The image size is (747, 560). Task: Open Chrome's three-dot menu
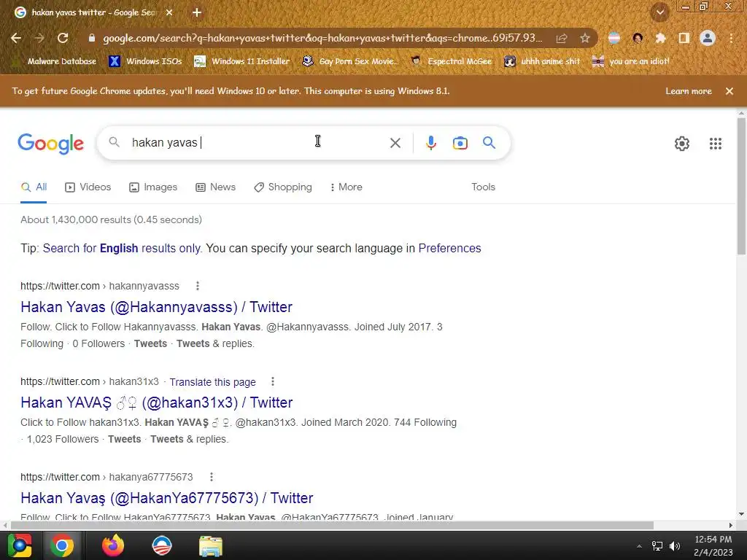click(731, 38)
